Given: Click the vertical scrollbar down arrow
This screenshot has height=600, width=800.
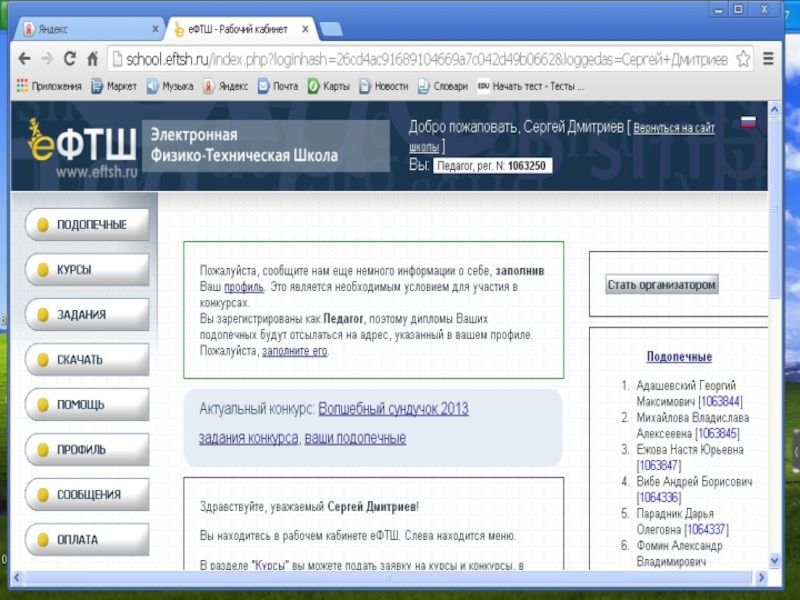Looking at the screenshot, I should tap(774, 560).
